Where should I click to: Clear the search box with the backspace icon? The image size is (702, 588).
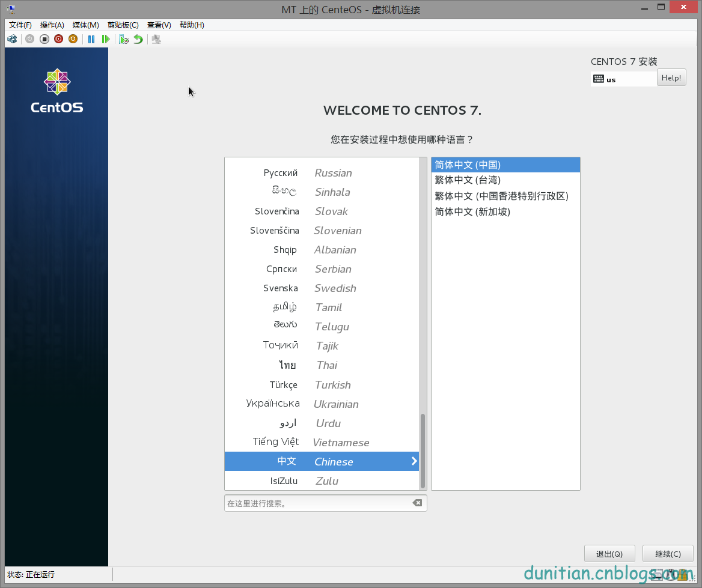pos(417,503)
